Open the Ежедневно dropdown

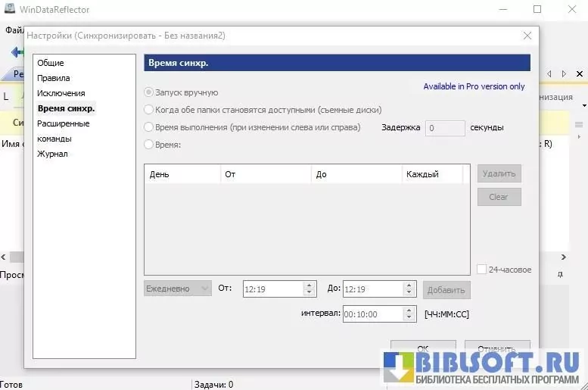click(x=178, y=289)
